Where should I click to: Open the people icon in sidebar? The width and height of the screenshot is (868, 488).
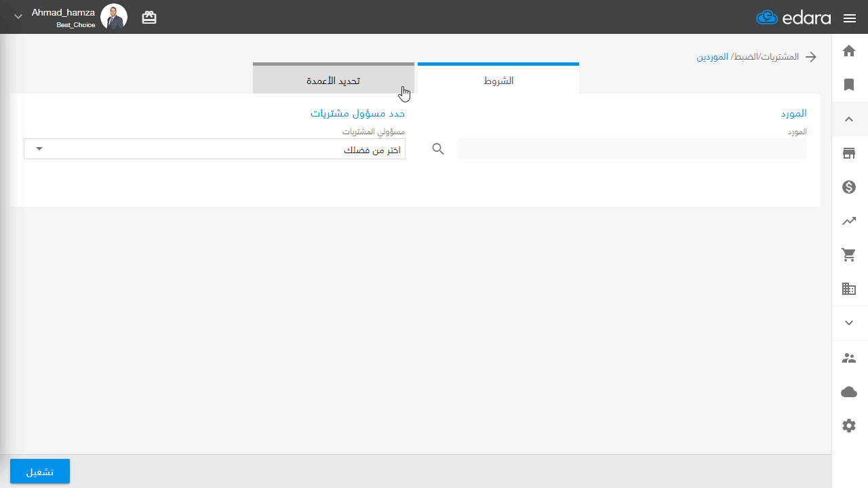(849, 358)
